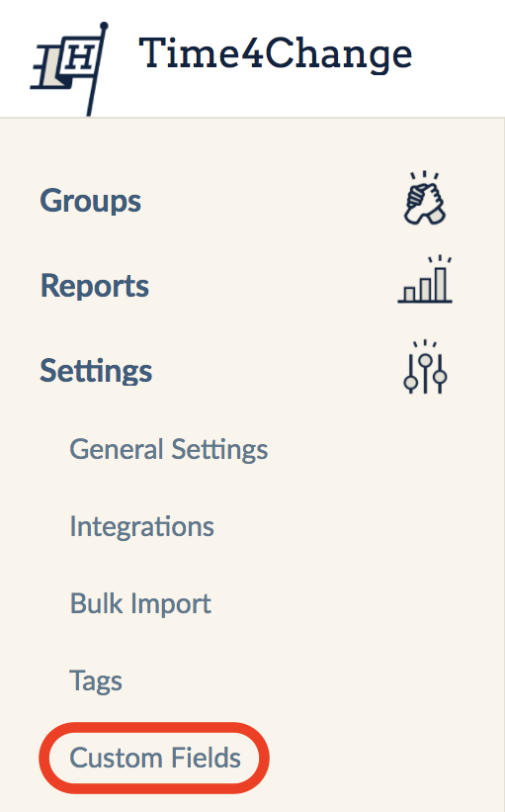505x812 pixels.
Task: Open the circled Custom Fields item
Action: coord(155,758)
